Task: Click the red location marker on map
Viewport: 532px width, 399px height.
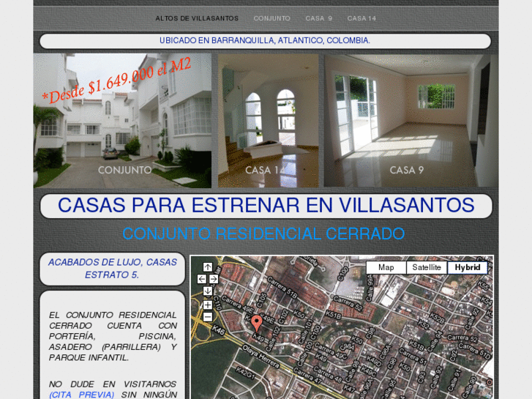Action: click(257, 324)
